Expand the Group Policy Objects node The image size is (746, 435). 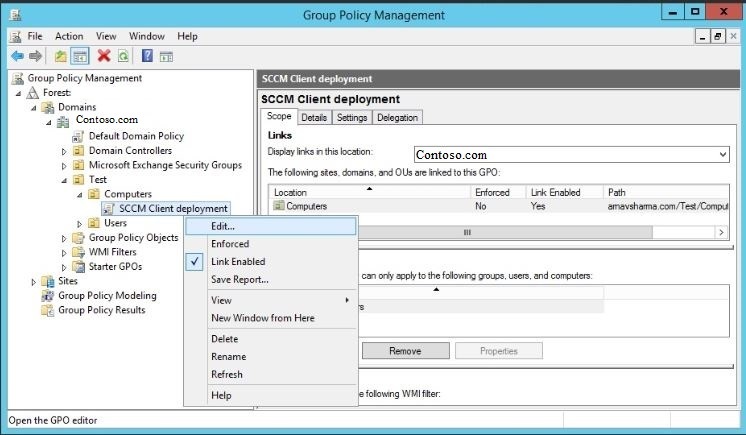pyautogui.click(x=64, y=238)
